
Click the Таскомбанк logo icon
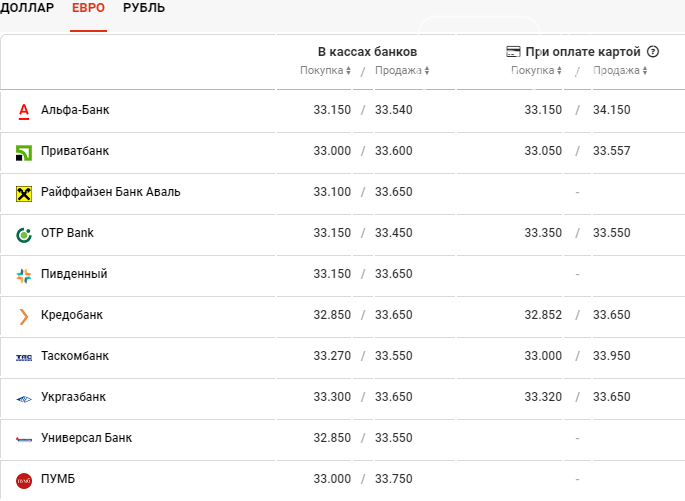pyautogui.click(x=24, y=358)
